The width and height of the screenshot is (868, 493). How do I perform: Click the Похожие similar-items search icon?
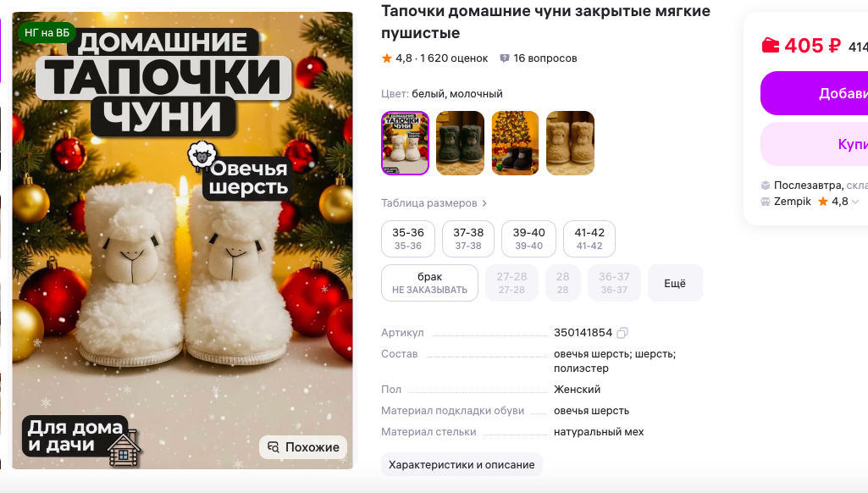(274, 447)
